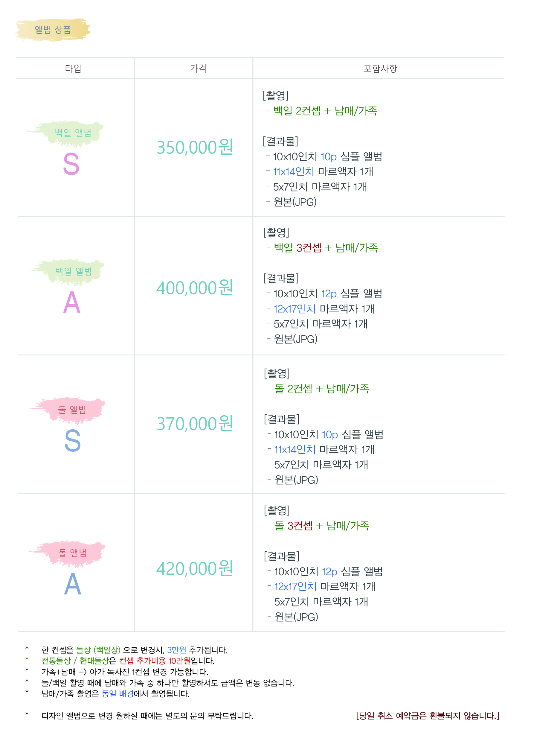Click the 타입 column header
The height and width of the screenshot is (756, 534).
[73, 69]
